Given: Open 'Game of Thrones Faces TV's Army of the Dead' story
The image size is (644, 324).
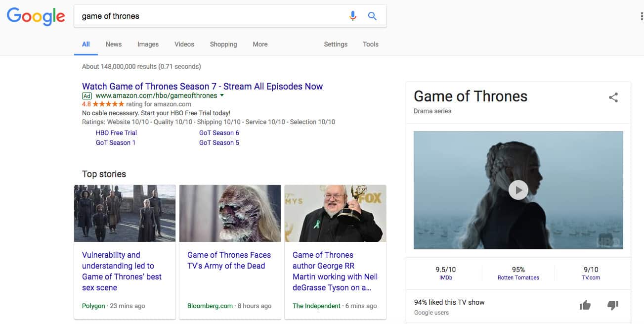Looking at the screenshot, I should 229,260.
